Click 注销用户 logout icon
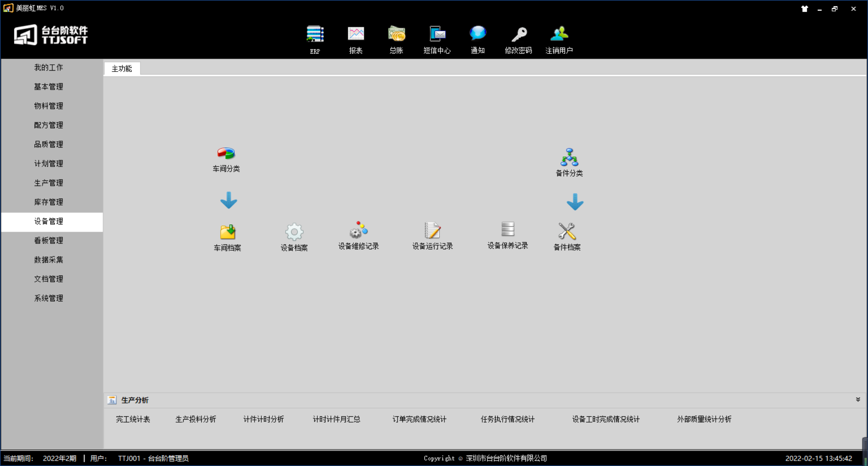 point(559,34)
